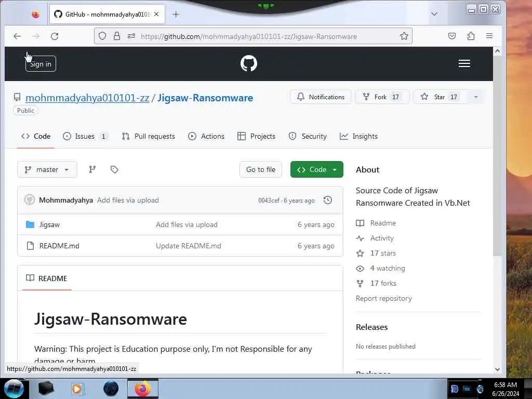Click the page vertical scrollbar thumb
The image size is (532, 399).
pos(497,156)
